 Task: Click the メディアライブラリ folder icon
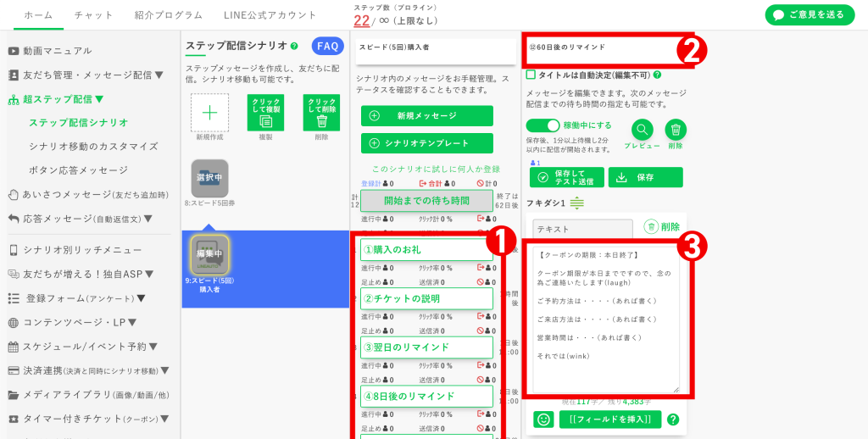tap(14, 395)
